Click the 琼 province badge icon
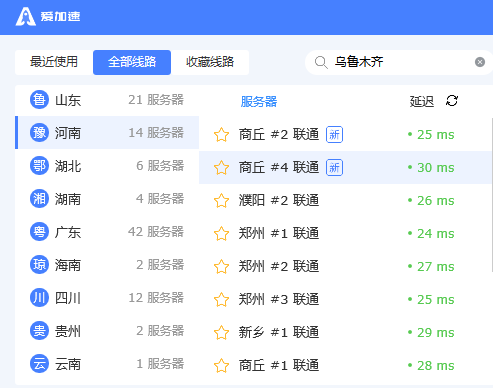Screen dimensions: 493x388 coord(39,265)
